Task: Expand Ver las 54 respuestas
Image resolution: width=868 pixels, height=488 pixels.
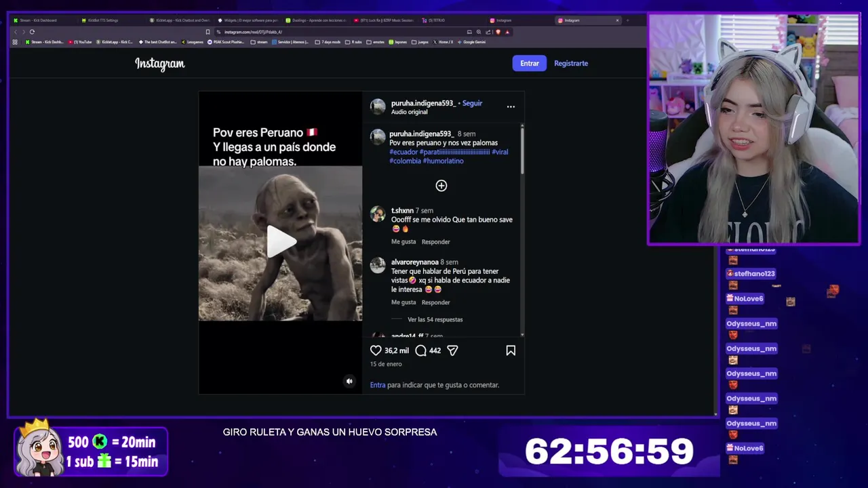Action: (435, 319)
